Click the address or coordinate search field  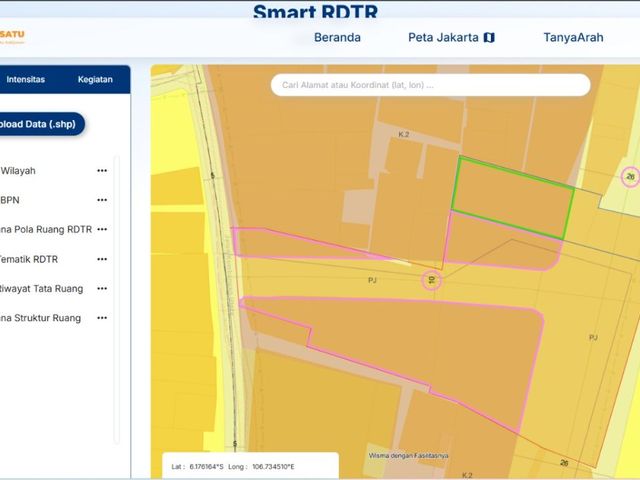pyautogui.click(x=431, y=85)
